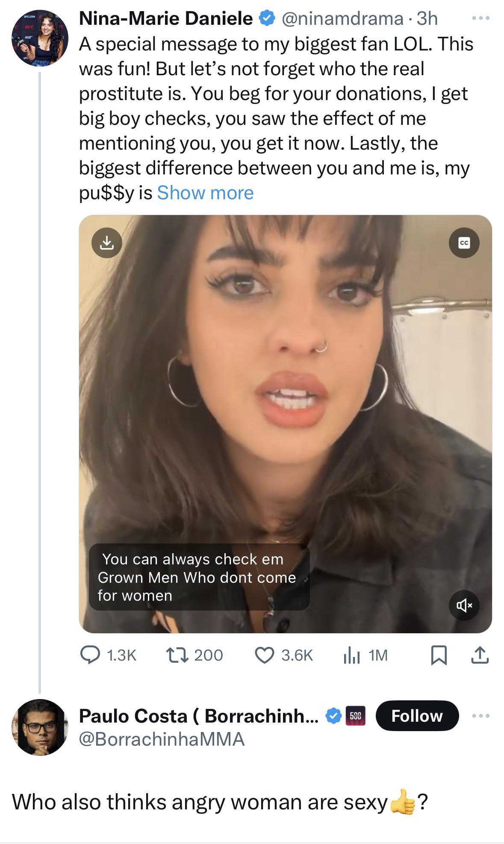This screenshot has height=844, width=504.
Task: View post analytics bar-chart icon
Action: [x=351, y=655]
